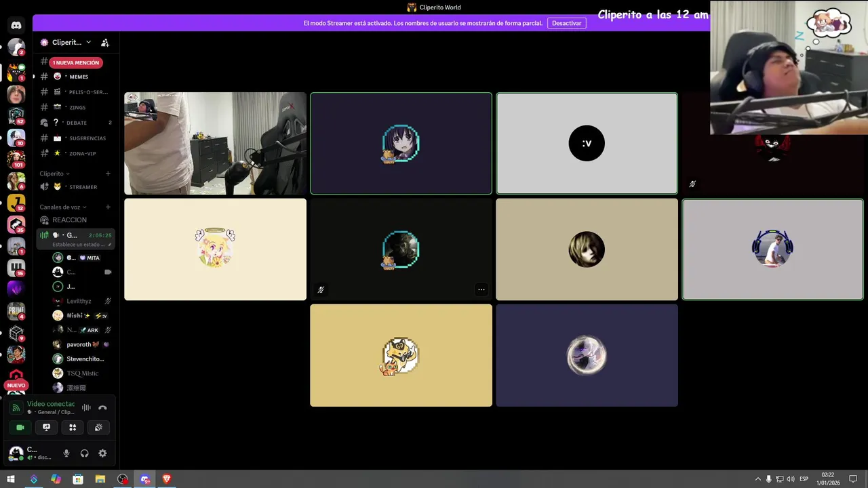
Task: Show hidden system tray icons chevron
Action: point(758,479)
